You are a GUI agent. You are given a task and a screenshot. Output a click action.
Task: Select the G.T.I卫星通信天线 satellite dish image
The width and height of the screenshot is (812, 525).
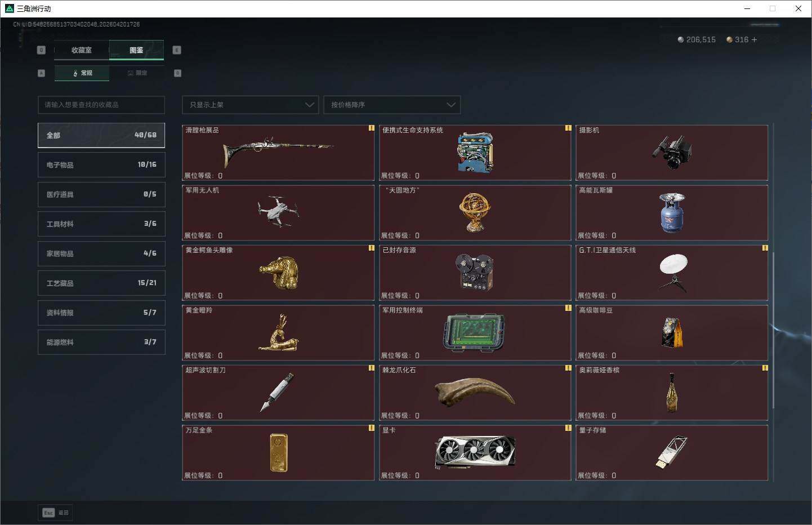(673, 273)
